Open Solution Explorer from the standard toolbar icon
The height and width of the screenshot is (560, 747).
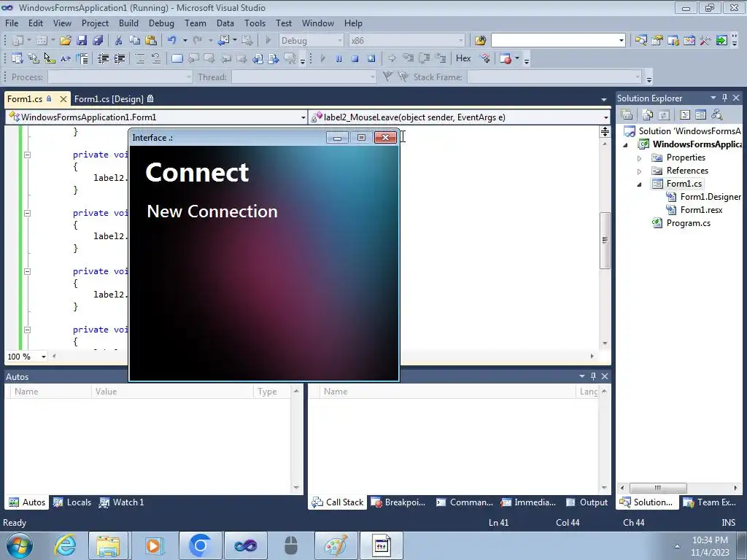pos(640,41)
